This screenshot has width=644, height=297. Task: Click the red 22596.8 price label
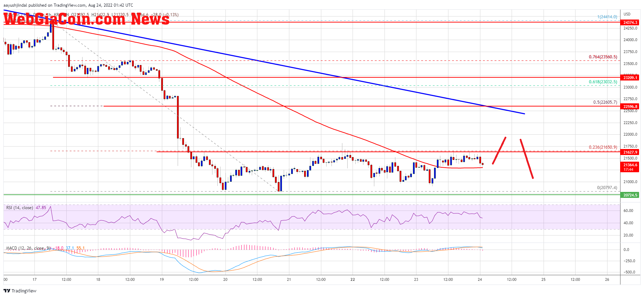point(630,106)
